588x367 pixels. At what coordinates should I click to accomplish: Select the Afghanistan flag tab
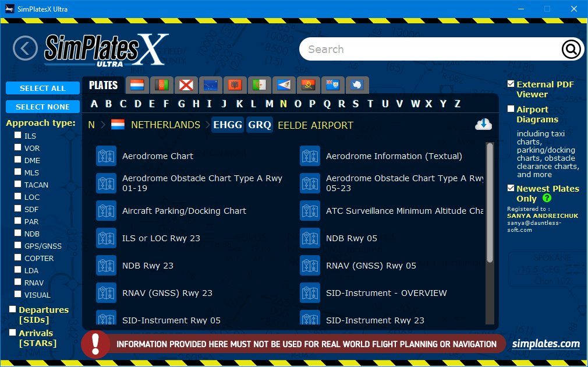[x=162, y=85]
